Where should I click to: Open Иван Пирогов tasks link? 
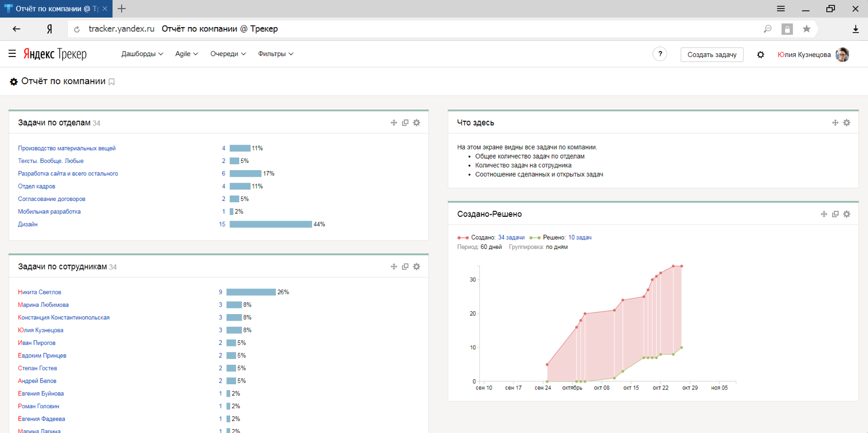(36, 343)
